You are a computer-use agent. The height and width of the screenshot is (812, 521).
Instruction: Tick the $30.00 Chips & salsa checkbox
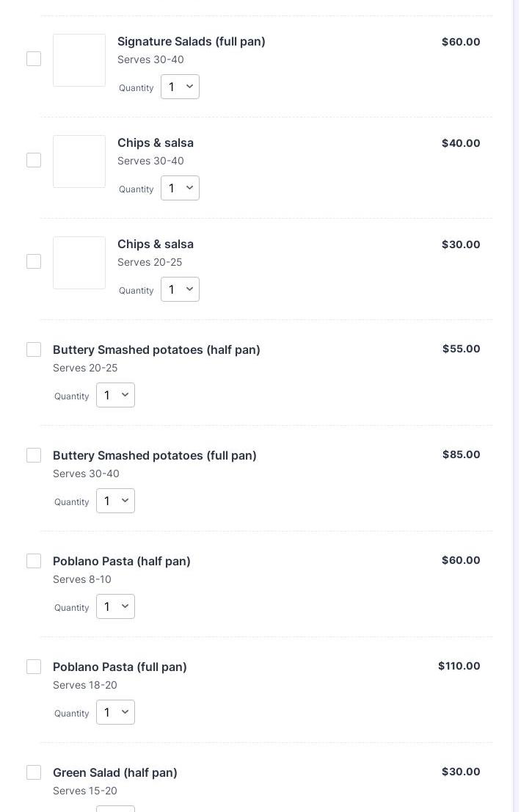tap(34, 261)
